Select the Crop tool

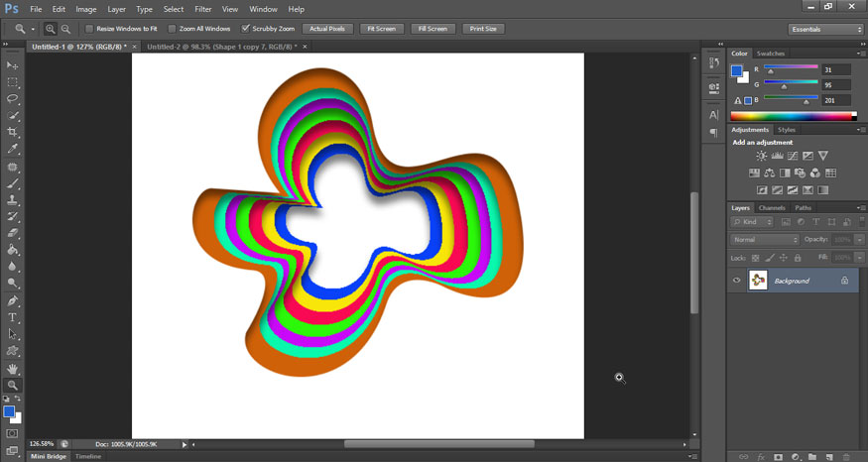coord(12,132)
